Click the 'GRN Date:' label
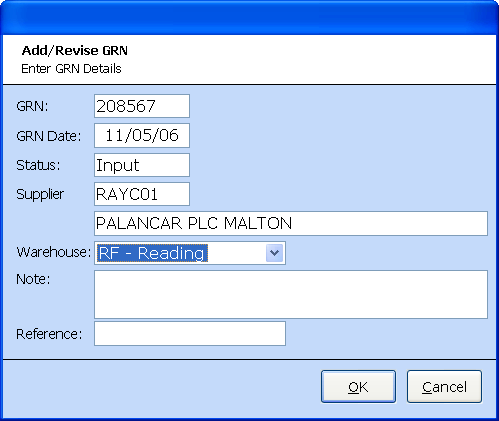Image resolution: width=499 pixels, height=421 pixels. (x=49, y=136)
